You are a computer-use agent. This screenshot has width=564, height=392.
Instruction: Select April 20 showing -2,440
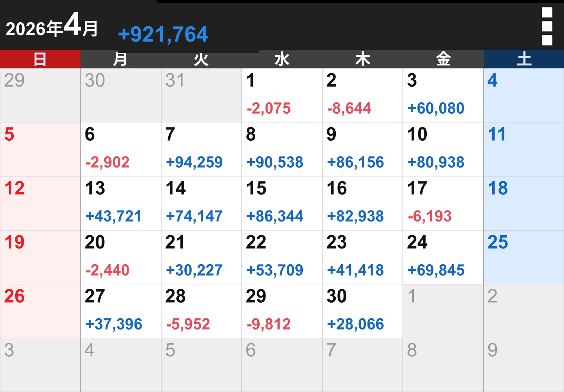[x=121, y=257]
